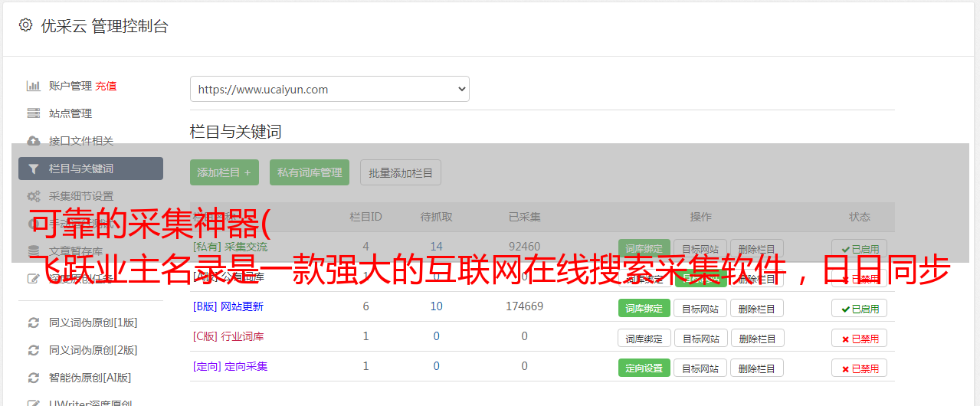Open the [定向] 定向采集 column link
The width and height of the screenshot is (980, 406).
231,366
